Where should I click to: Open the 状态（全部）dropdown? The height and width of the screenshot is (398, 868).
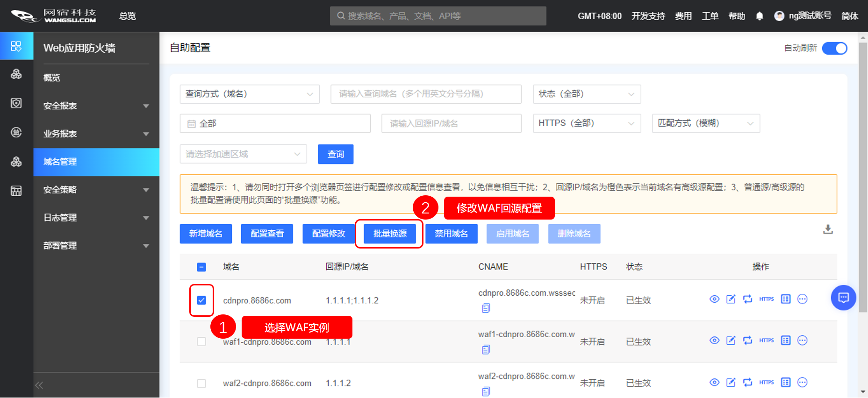coord(587,94)
